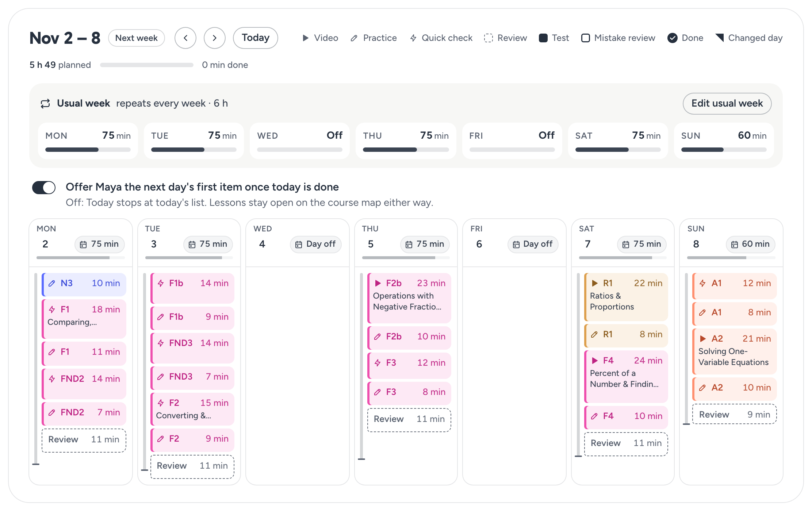Open Tuesday's 75 min time chip
This screenshot has height=511, width=812.
[208, 244]
